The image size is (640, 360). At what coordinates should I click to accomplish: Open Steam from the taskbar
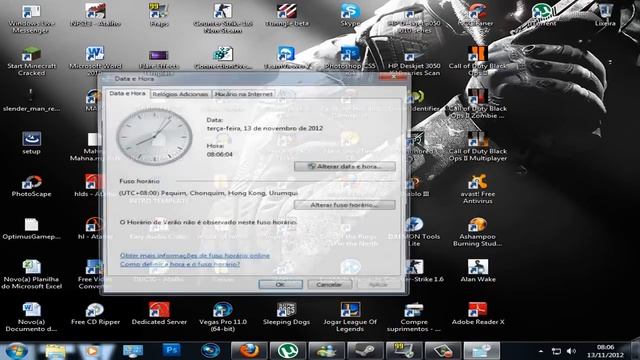365,351
